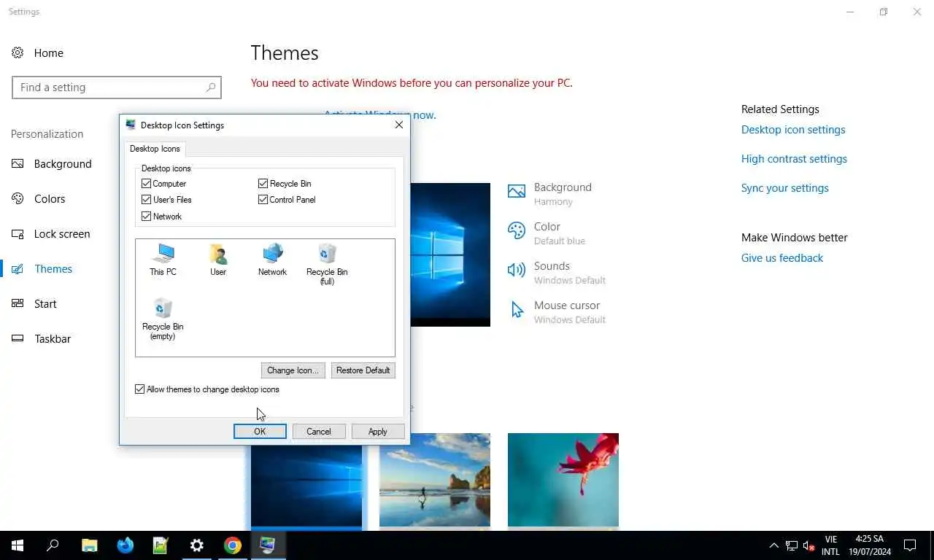Close the Desktop Icon Settings dialog
This screenshot has width=934, height=560.
(398, 125)
